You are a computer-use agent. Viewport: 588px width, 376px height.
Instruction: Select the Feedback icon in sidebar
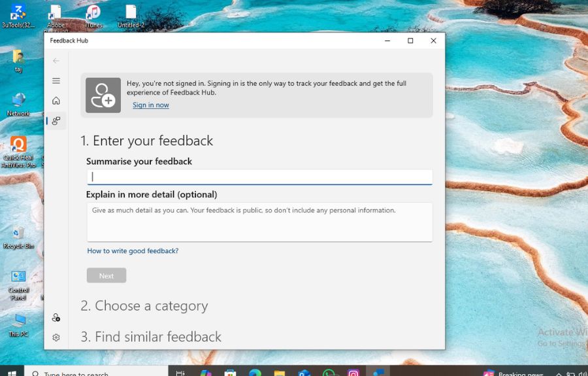pos(56,121)
